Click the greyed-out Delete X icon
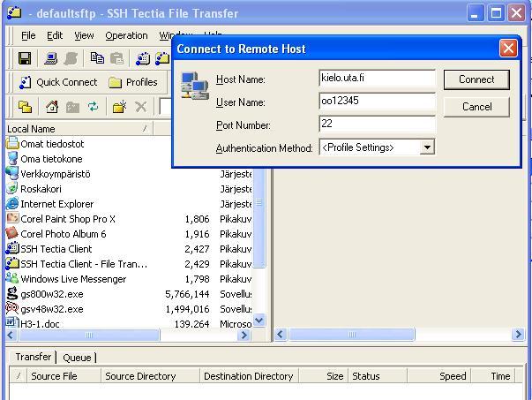The image size is (532, 400). (x=141, y=107)
